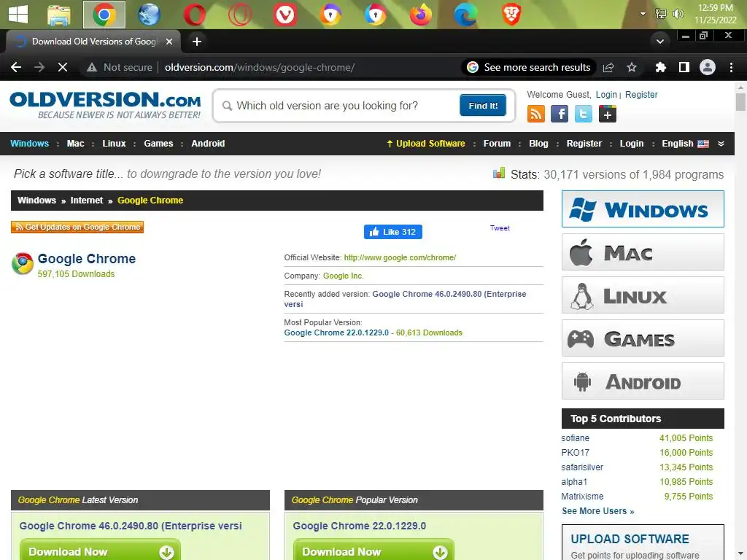This screenshot has width=747, height=560.
Task: Click the page vertical scrollbar thumb
Action: (740, 102)
